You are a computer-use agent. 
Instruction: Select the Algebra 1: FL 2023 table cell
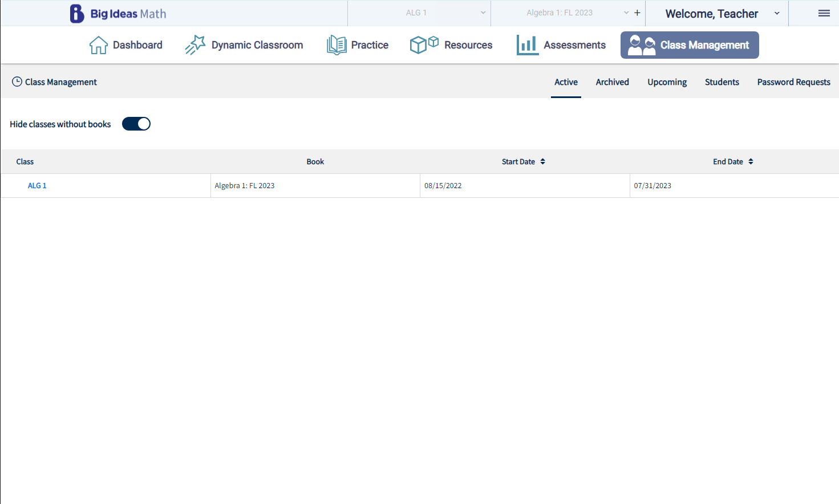pos(315,186)
